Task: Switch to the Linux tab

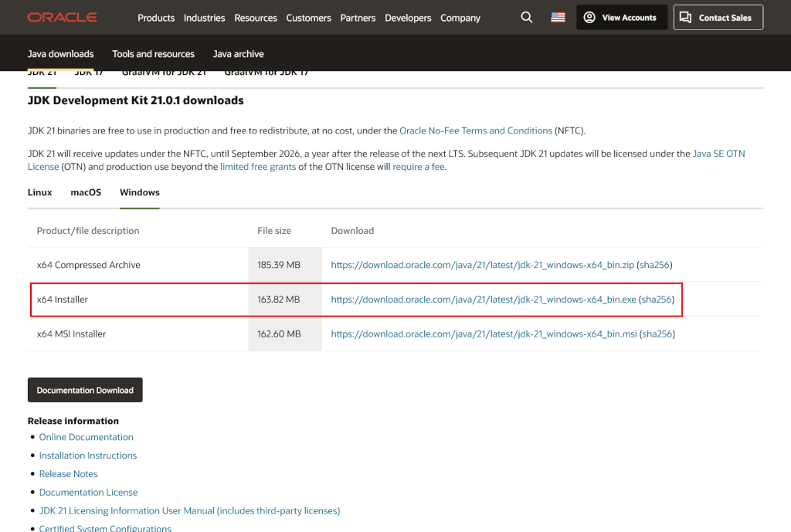Action: tap(40, 192)
